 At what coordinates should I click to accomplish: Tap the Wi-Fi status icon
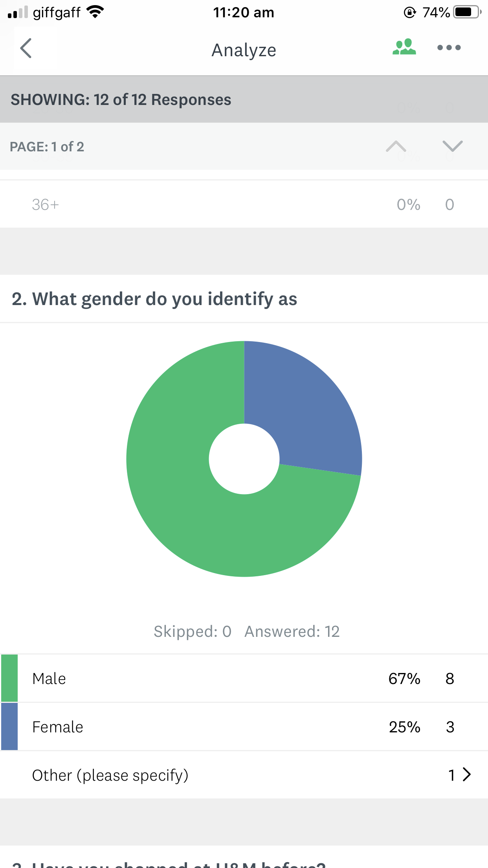[x=95, y=12]
